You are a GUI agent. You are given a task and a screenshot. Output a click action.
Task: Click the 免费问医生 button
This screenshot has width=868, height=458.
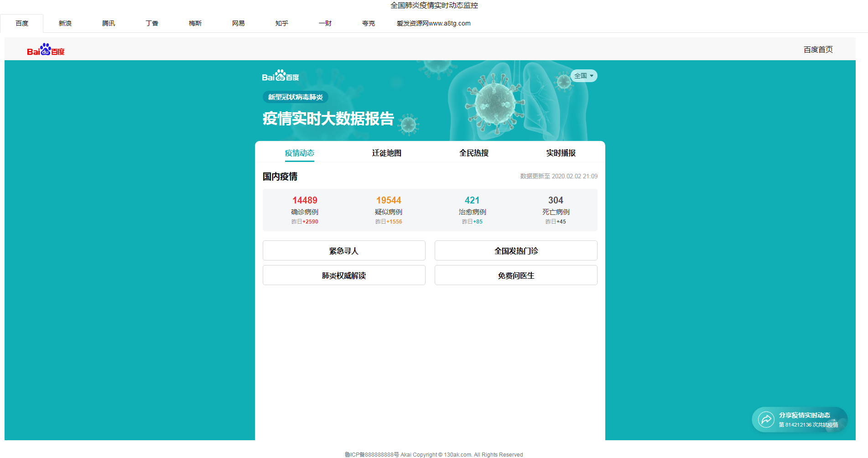[516, 276]
